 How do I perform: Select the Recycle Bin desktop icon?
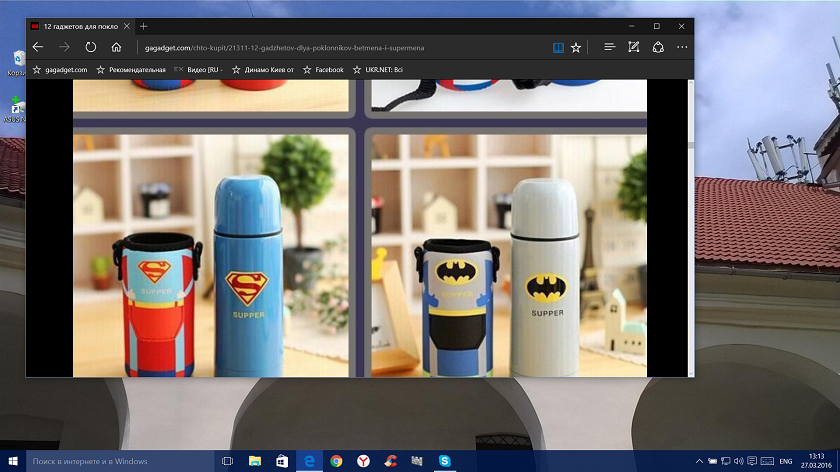(x=17, y=63)
